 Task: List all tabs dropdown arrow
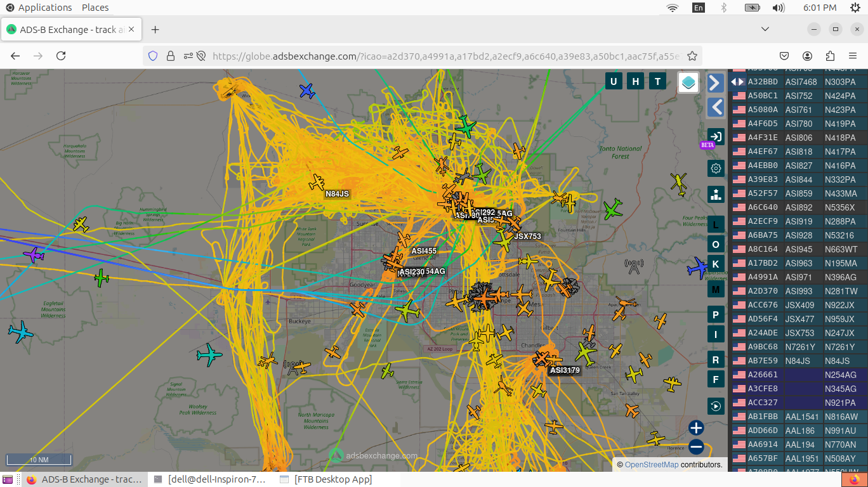tap(766, 29)
